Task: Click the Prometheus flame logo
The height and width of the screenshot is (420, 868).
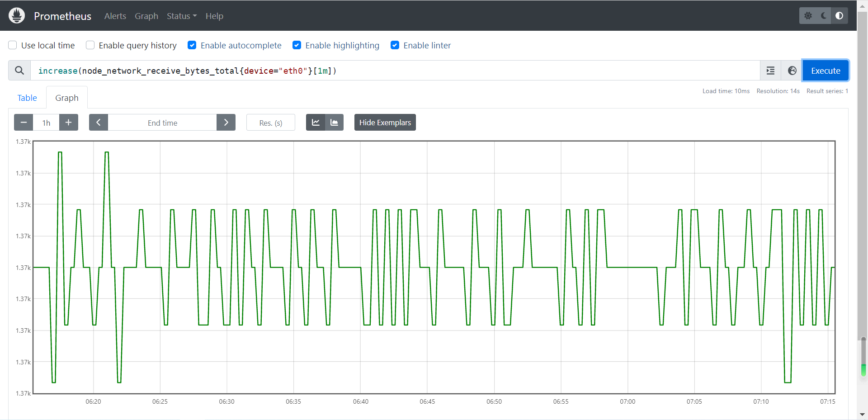Action: 17,15
